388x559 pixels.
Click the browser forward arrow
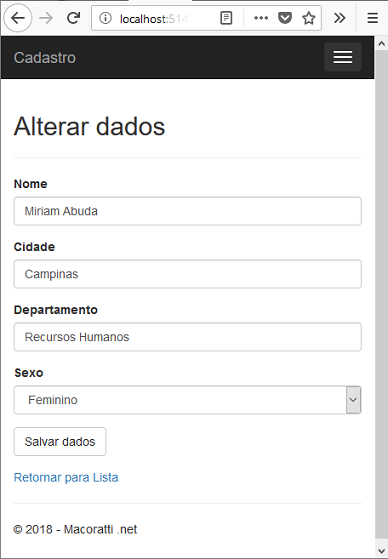[46, 18]
